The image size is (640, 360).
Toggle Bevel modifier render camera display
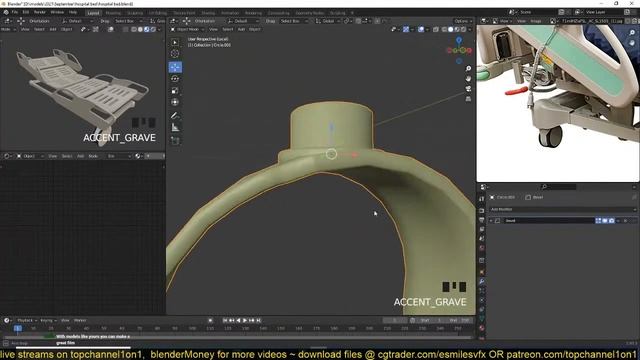pos(611,220)
